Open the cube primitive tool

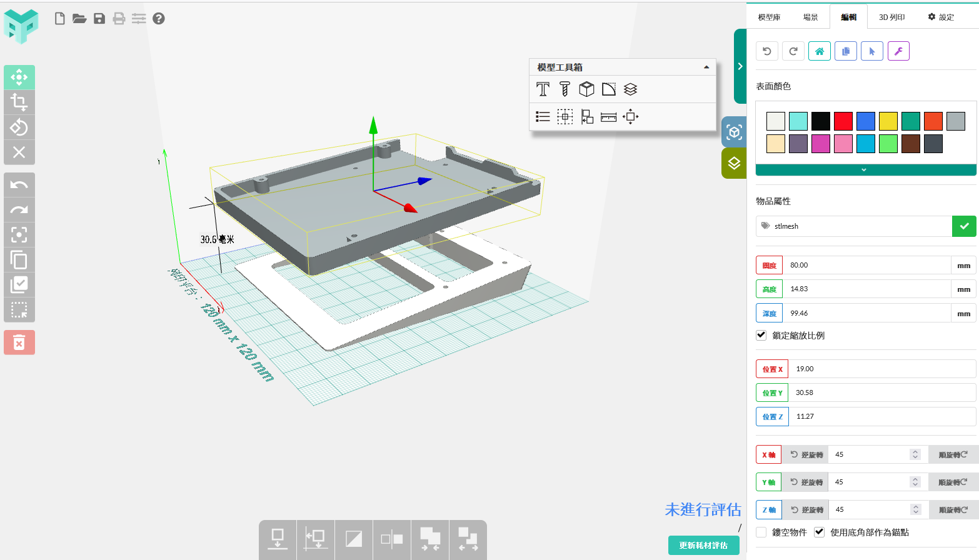pyautogui.click(x=586, y=89)
